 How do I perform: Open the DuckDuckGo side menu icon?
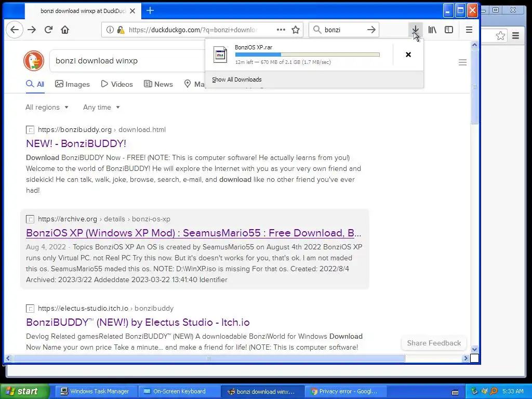point(462,62)
